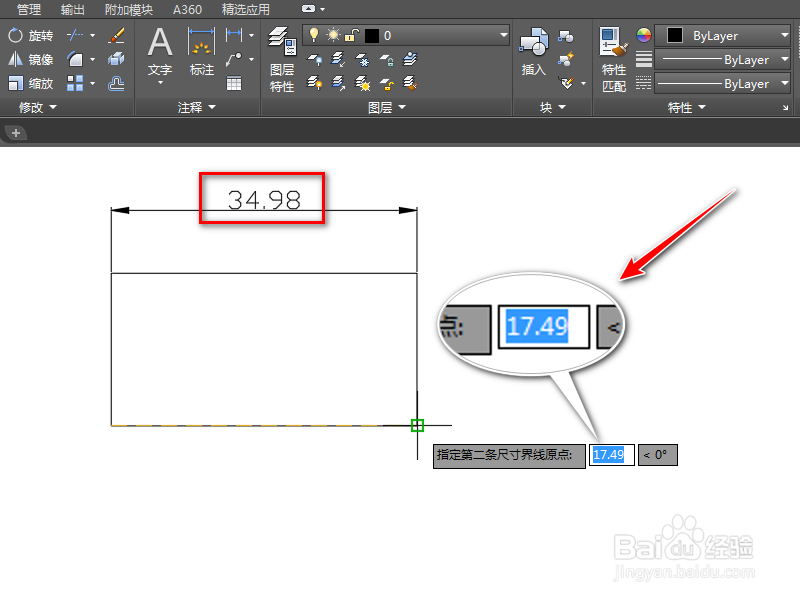Viewport: 800px width, 600px height.
Task: Open the layer 0 dropdown list
Action: [504, 35]
